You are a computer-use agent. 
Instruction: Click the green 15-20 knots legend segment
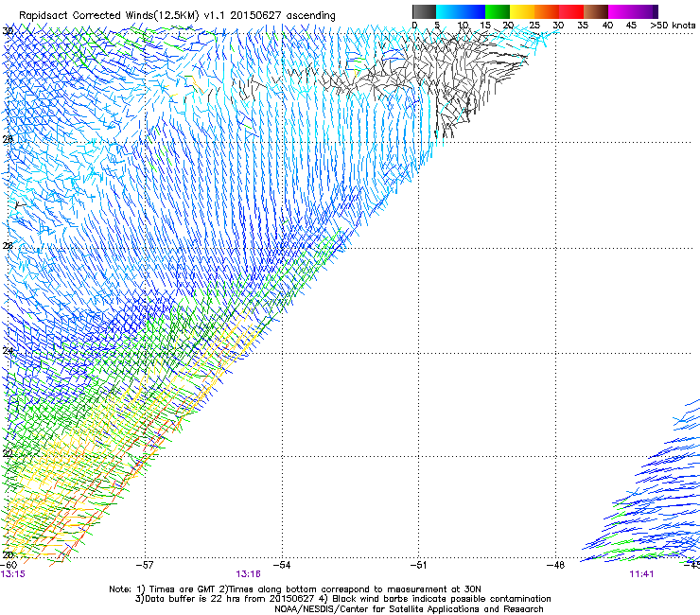[498, 11]
